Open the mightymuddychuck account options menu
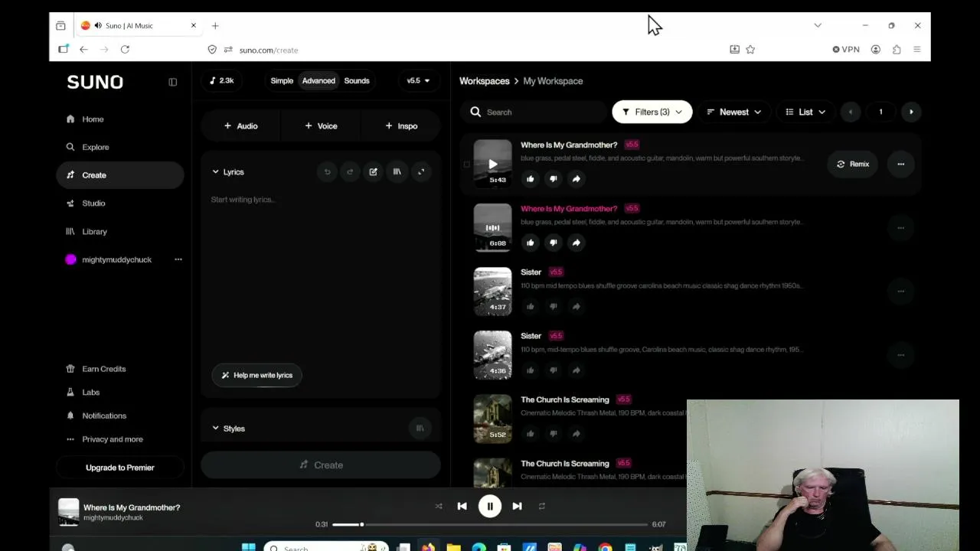Image resolution: width=980 pixels, height=551 pixels. (178, 259)
